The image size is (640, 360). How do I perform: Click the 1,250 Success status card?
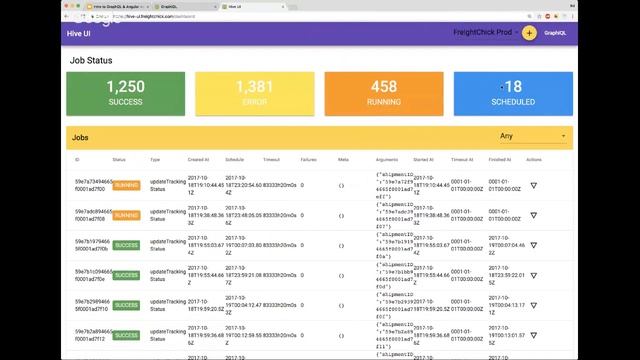(x=125, y=94)
